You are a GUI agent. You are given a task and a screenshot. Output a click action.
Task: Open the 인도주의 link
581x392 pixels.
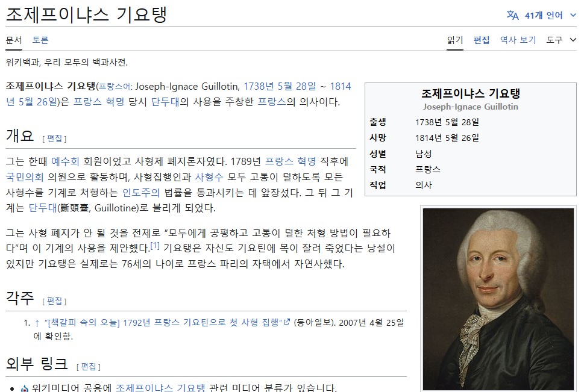[141, 193]
